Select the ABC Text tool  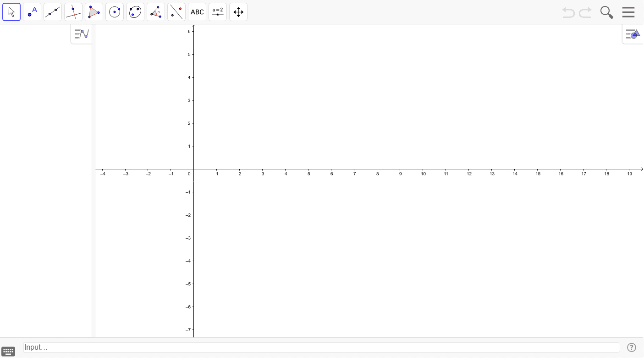(197, 11)
